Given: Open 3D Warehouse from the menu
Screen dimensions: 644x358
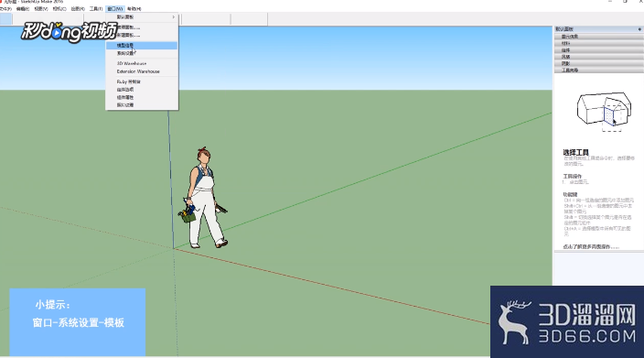Looking at the screenshot, I should tap(142, 63).
